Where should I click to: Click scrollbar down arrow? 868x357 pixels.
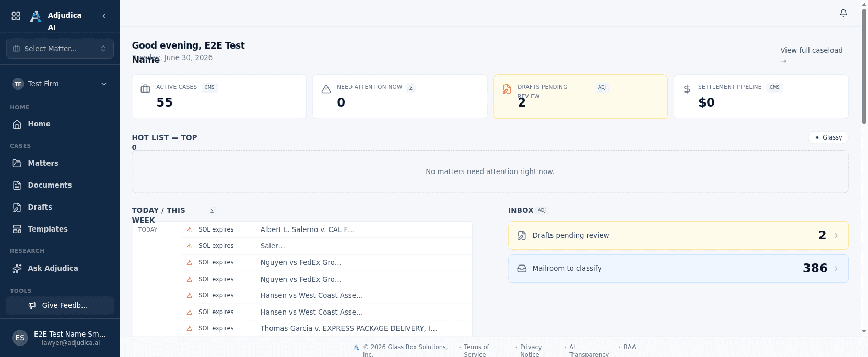coord(864,332)
